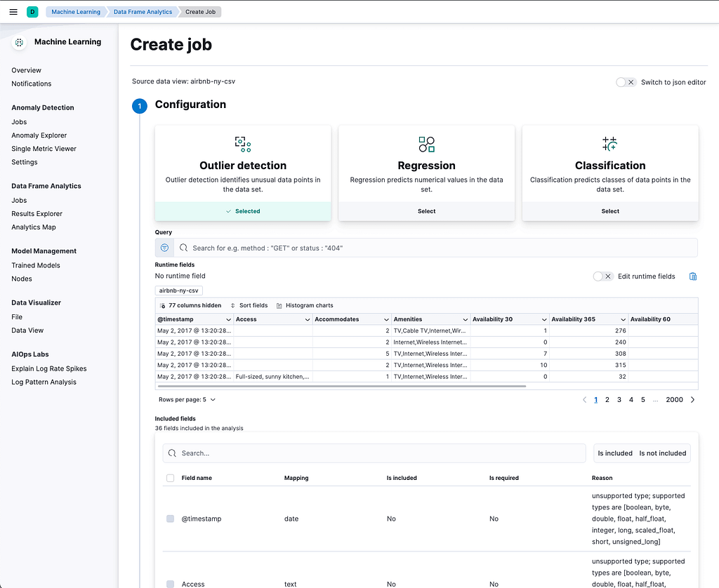The image size is (719, 588).
Task: Select the Classification job type
Action: 610,211
